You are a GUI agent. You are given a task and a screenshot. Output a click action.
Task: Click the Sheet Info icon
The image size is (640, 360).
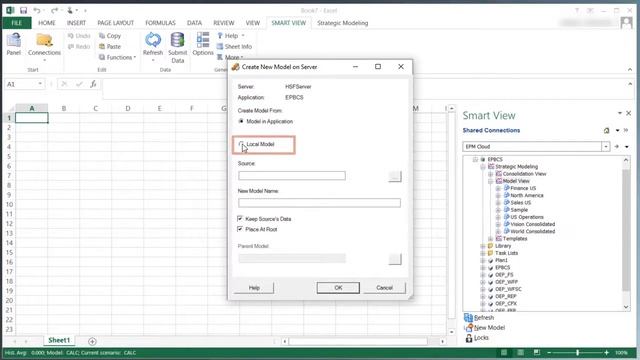pyautogui.click(x=220, y=47)
